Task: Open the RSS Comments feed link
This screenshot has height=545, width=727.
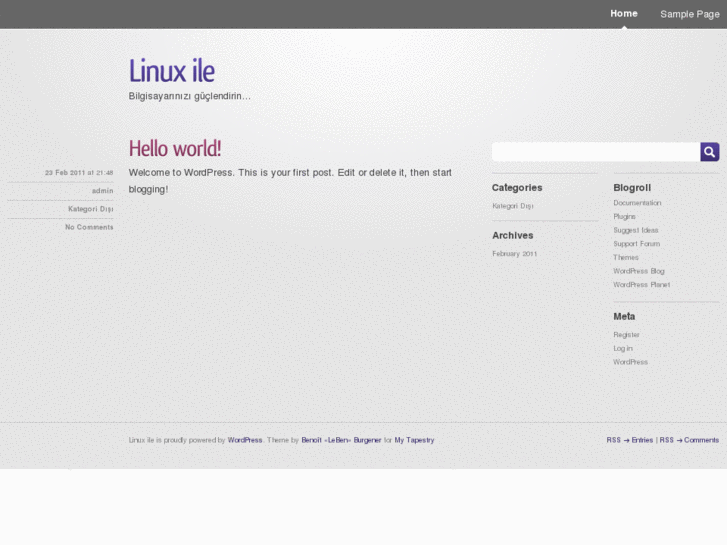Action: (689, 440)
